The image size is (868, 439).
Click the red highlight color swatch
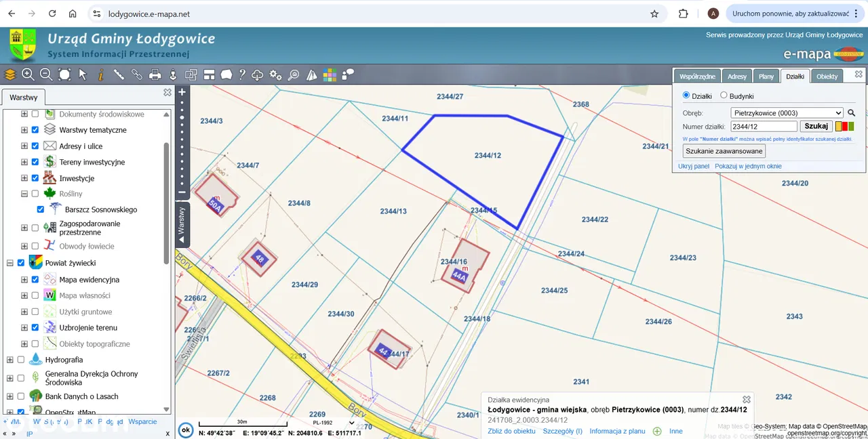coord(845,126)
